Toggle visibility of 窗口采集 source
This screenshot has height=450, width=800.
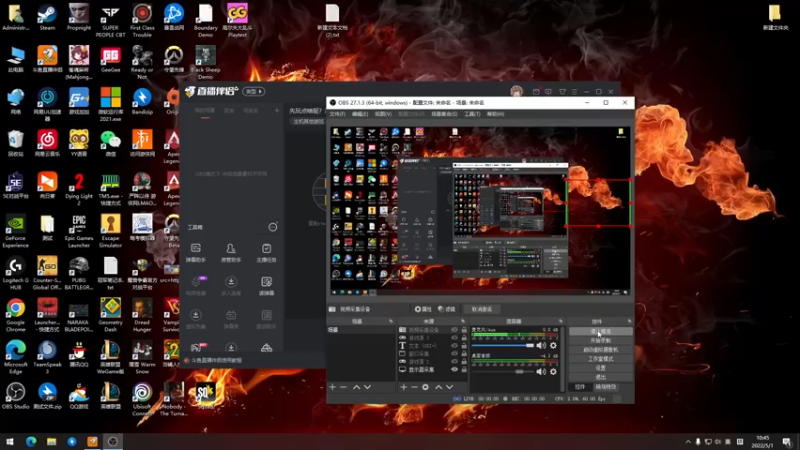coord(454,354)
